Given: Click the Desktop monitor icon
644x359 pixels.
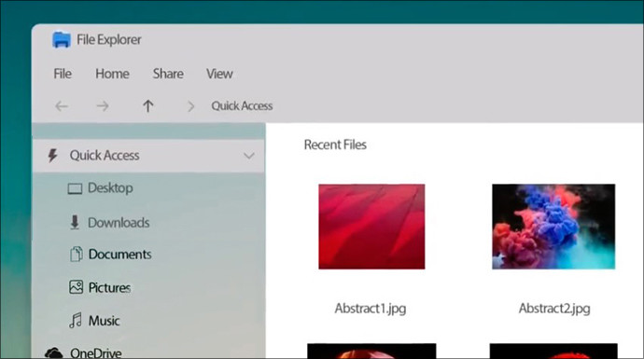Looking at the screenshot, I should coord(75,188).
